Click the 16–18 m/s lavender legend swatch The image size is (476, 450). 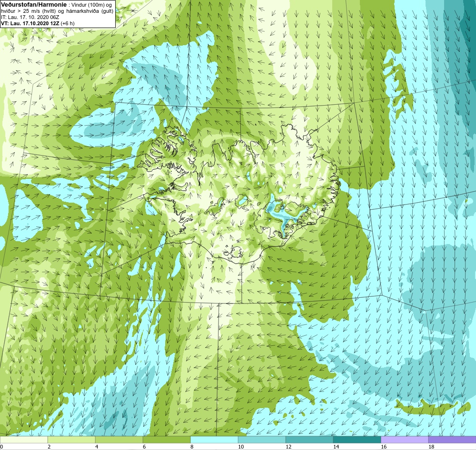tap(405, 440)
